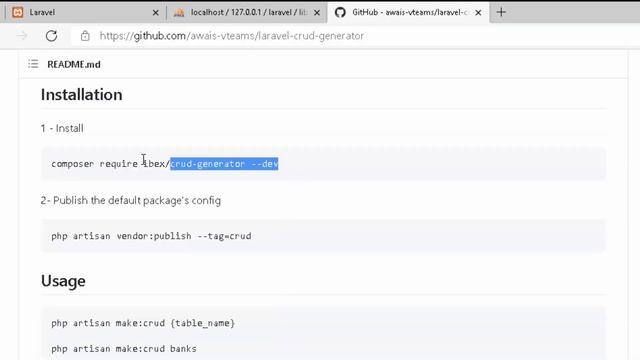Close the Laravel tab

point(156,13)
